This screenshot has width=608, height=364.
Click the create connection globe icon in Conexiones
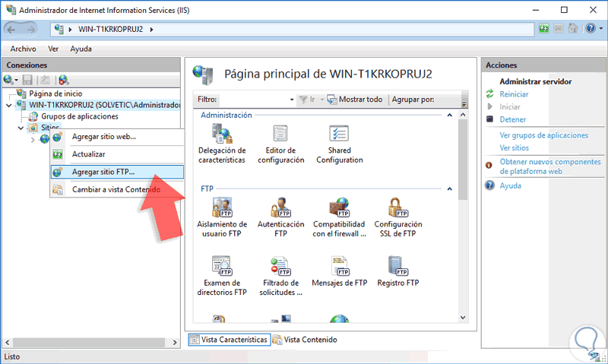point(8,80)
